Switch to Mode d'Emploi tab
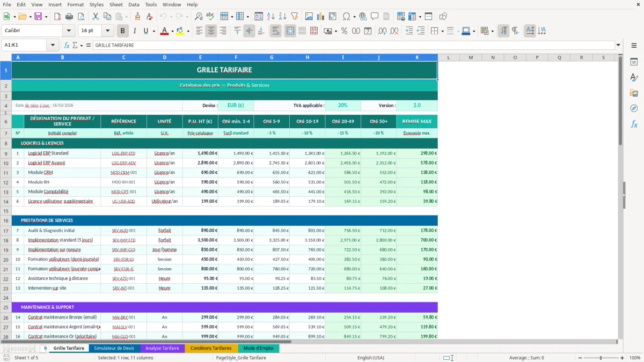This screenshot has width=644, height=362. [x=259, y=348]
